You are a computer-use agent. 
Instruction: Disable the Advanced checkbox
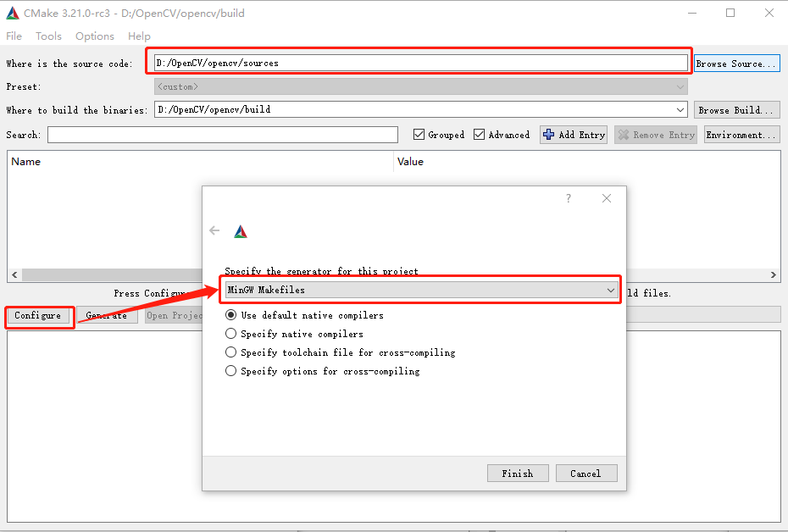[480, 134]
